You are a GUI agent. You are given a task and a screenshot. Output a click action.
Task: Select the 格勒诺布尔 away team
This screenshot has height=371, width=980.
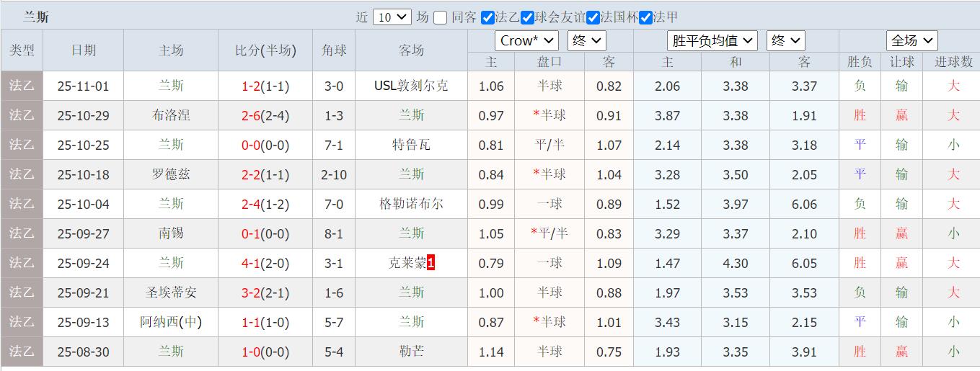(x=411, y=205)
